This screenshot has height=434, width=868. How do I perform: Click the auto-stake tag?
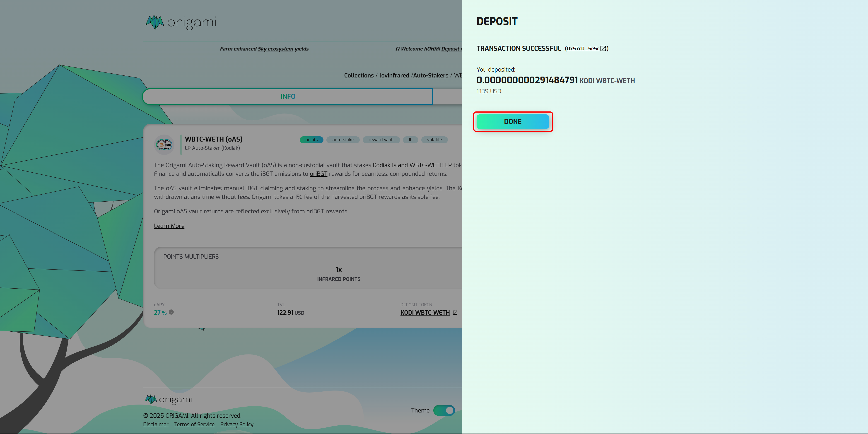click(343, 140)
